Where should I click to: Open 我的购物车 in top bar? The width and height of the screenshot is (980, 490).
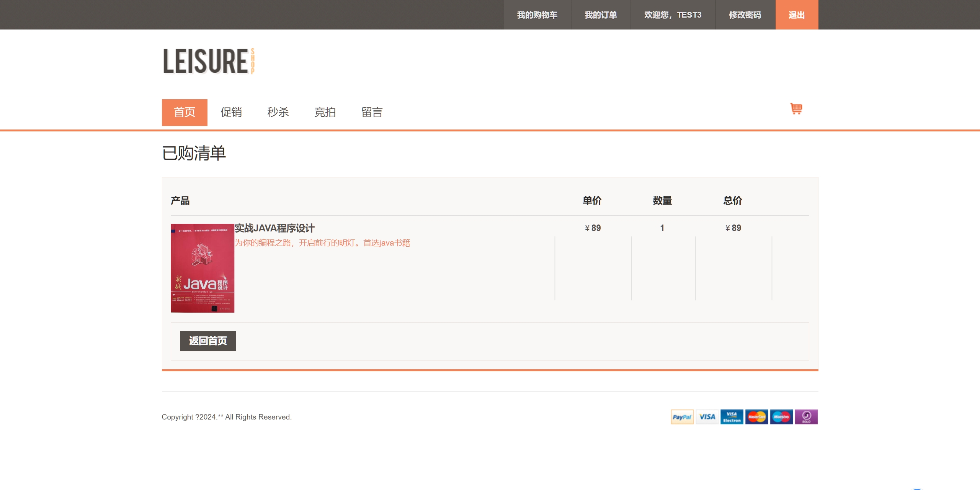tap(537, 15)
